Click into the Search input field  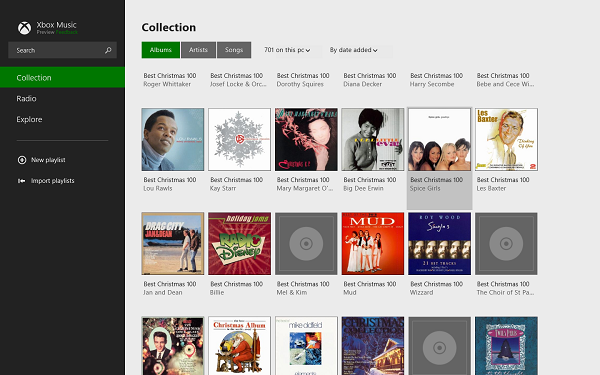tap(62, 50)
